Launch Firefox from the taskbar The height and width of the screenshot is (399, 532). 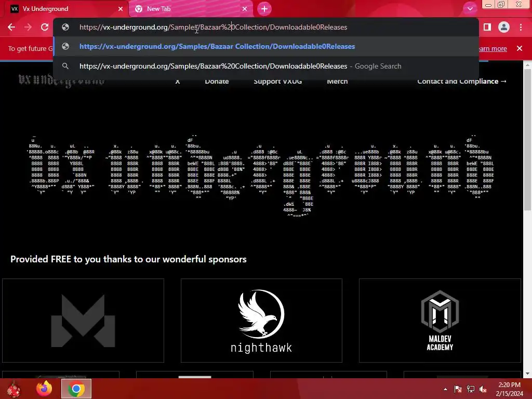pyautogui.click(x=44, y=389)
